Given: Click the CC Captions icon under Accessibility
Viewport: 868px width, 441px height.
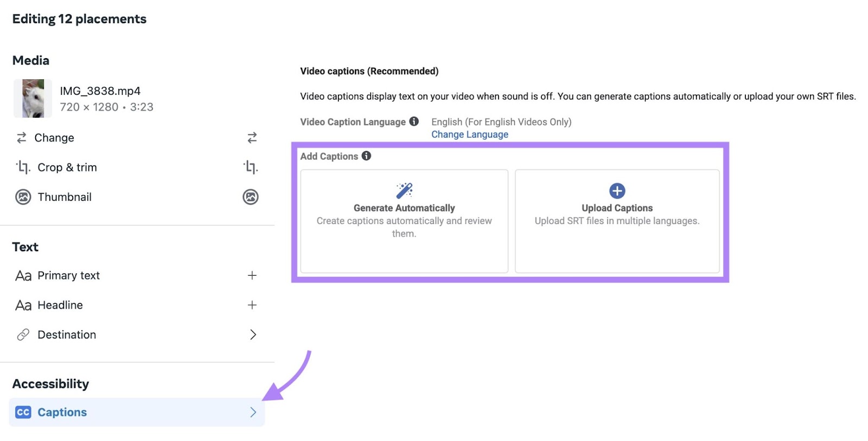Looking at the screenshot, I should coord(23,412).
